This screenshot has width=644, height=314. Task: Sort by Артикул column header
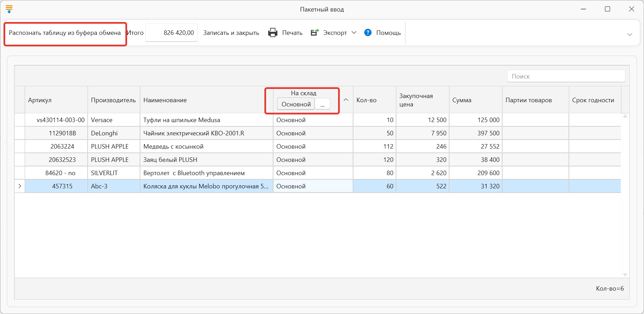coord(56,100)
